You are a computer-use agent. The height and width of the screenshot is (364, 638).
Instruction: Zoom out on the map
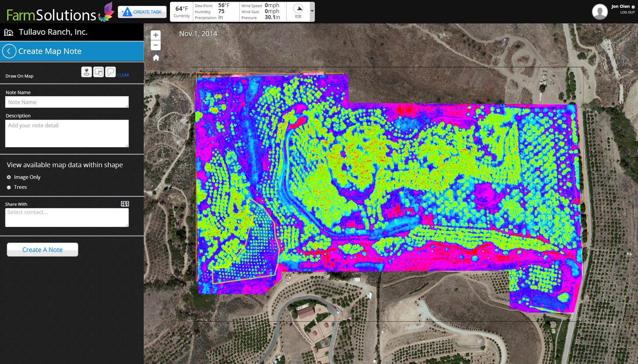click(x=156, y=45)
